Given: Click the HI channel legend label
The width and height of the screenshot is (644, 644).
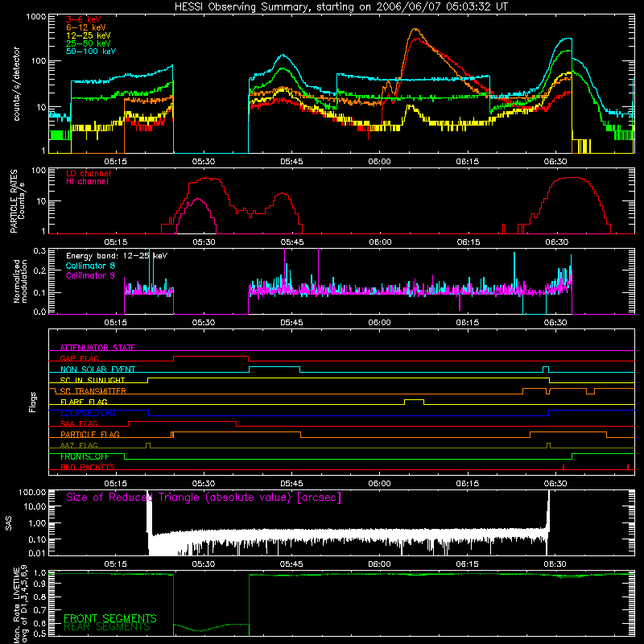Looking at the screenshot, I should (x=87, y=182).
